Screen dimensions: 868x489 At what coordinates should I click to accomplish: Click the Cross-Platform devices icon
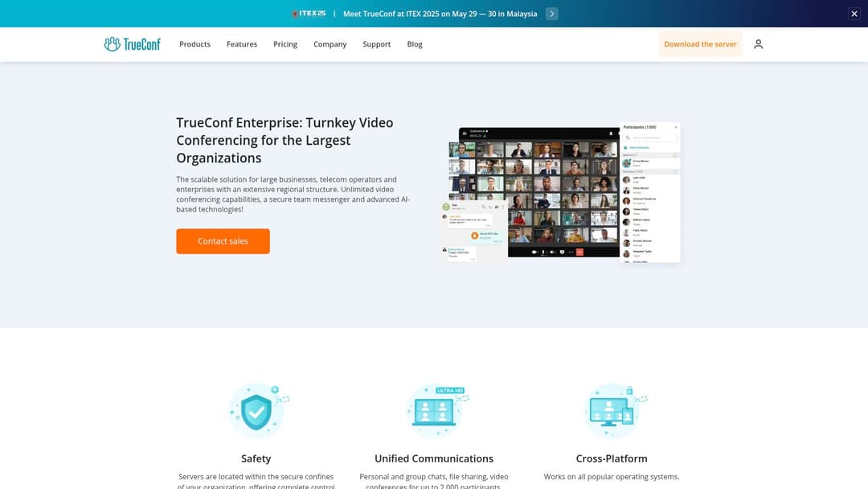[x=615, y=411]
